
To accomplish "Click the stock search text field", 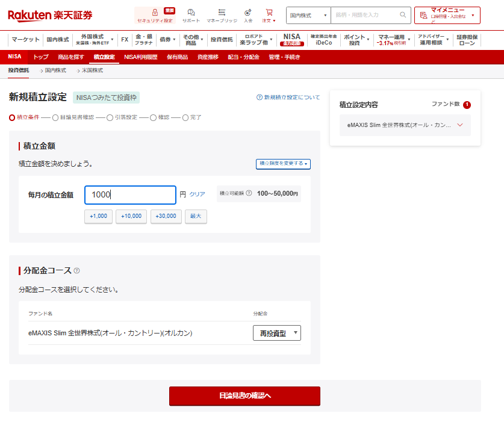I will tap(366, 15).
